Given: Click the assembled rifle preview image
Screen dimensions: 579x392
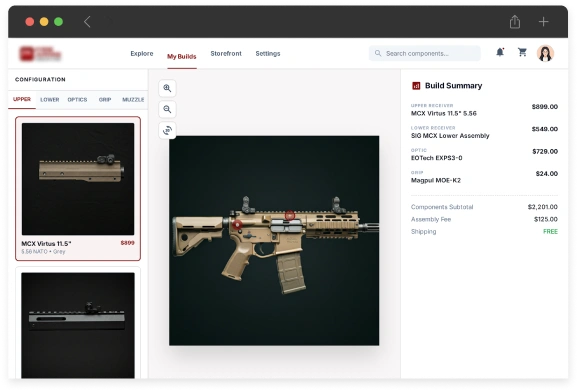Looking at the screenshot, I should click(274, 241).
